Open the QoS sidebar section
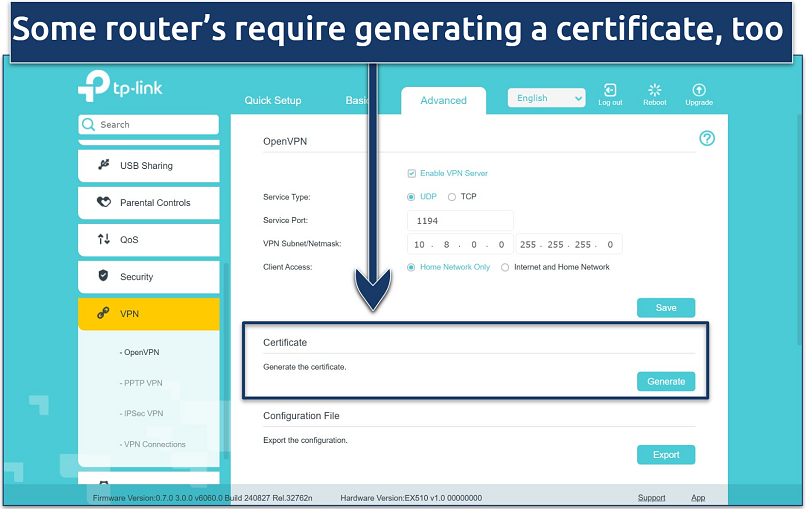The image size is (806, 509). click(148, 240)
